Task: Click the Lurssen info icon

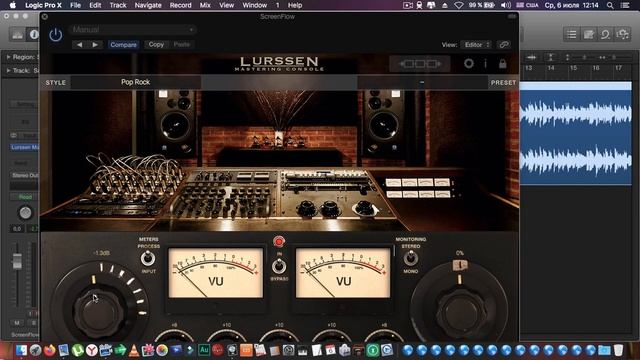Action: coord(485,64)
